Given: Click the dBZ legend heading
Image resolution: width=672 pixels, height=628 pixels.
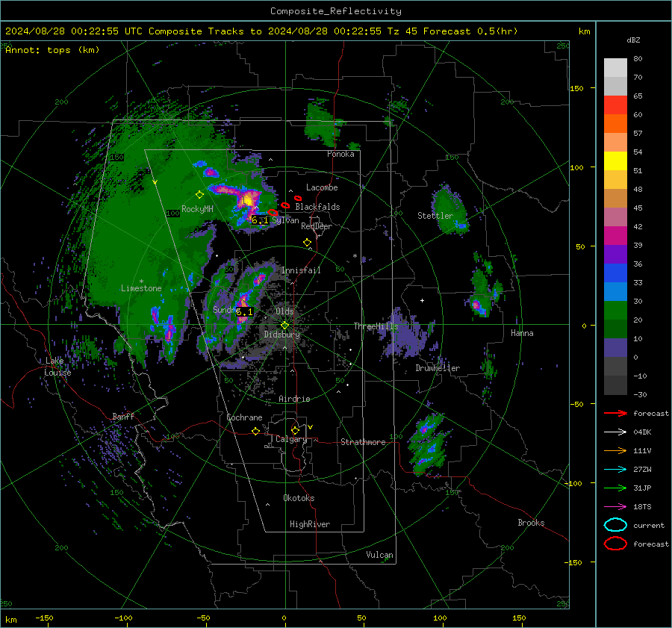Looking at the screenshot, I should coord(633,40).
